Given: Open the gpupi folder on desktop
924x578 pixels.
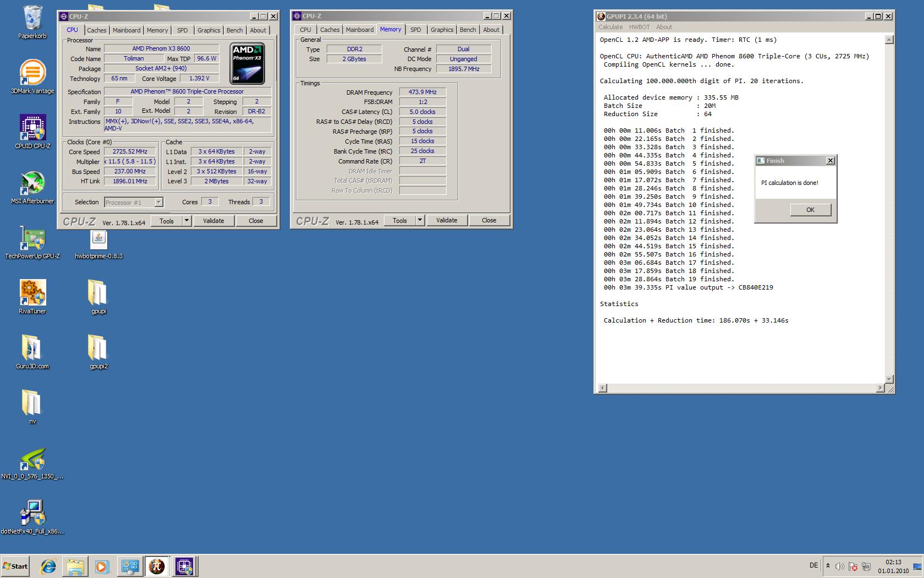Looking at the screenshot, I should click(98, 297).
